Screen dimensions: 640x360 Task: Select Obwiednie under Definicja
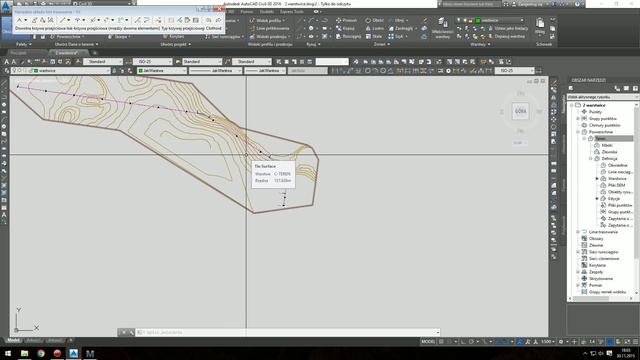[x=618, y=165]
